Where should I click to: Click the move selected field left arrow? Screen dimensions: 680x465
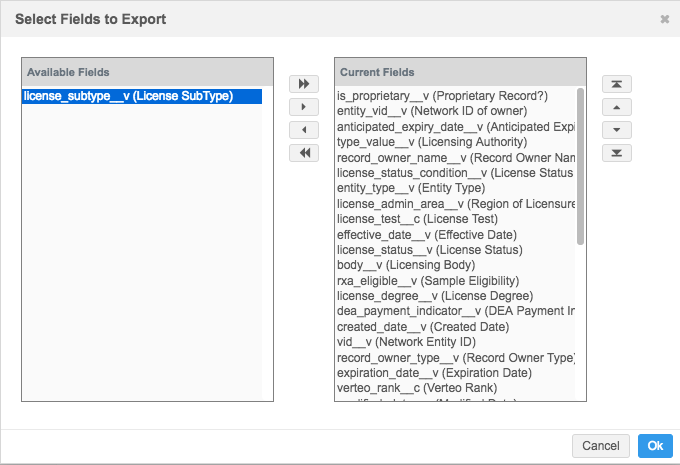(x=303, y=130)
